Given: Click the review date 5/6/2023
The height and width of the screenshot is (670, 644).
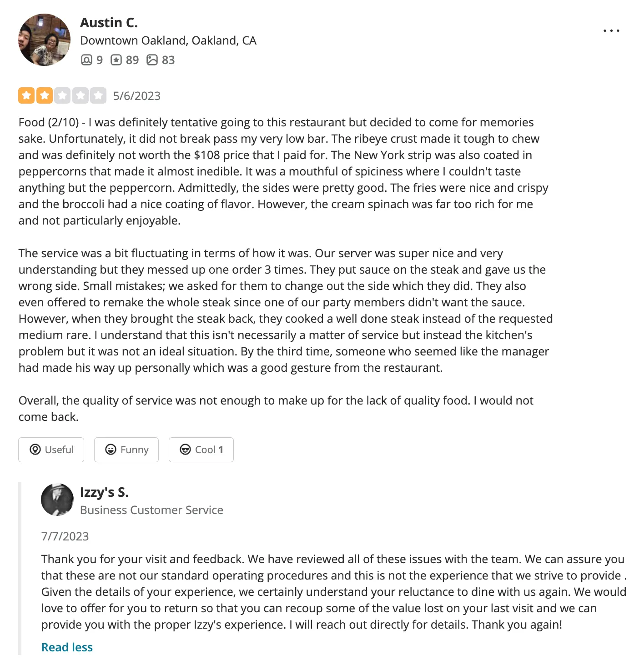Looking at the screenshot, I should (x=137, y=96).
